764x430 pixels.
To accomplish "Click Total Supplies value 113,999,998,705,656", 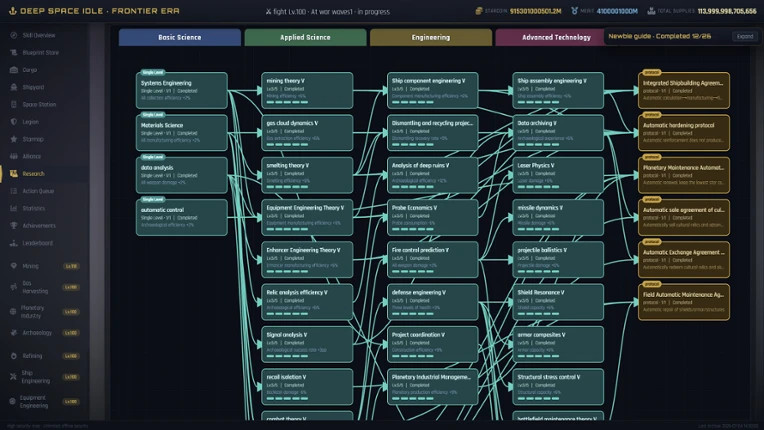I will pyautogui.click(x=727, y=11).
